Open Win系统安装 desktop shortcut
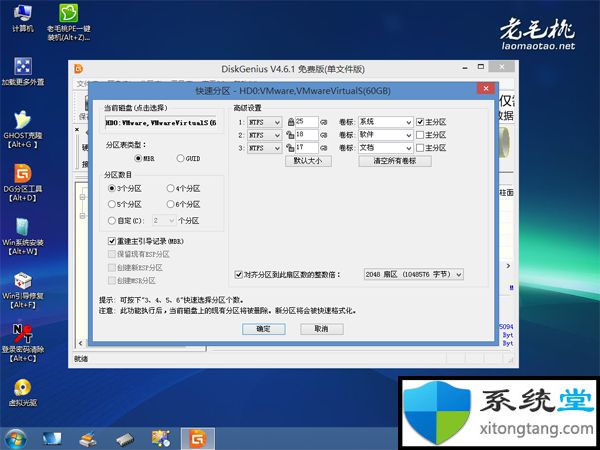The image size is (600, 450). [23, 236]
